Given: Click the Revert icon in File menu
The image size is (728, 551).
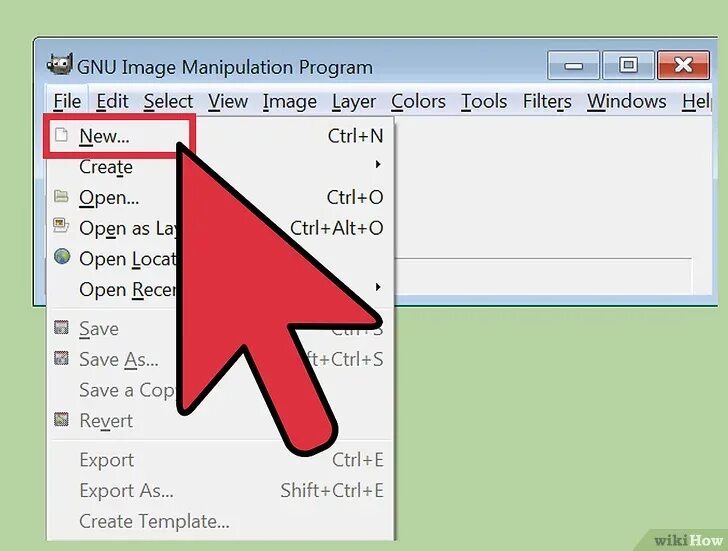Looking at the screenshot, I should 61,419.
